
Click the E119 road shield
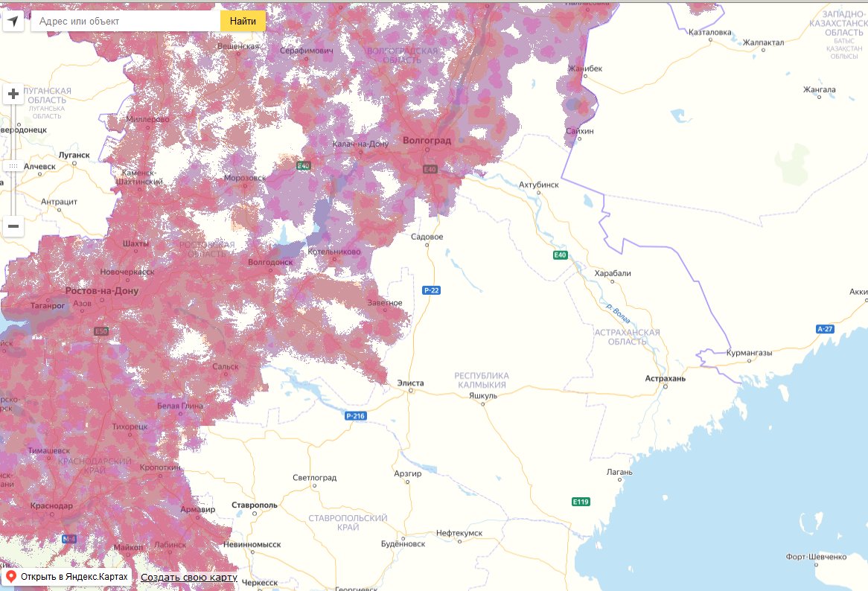tap(581, 502)
